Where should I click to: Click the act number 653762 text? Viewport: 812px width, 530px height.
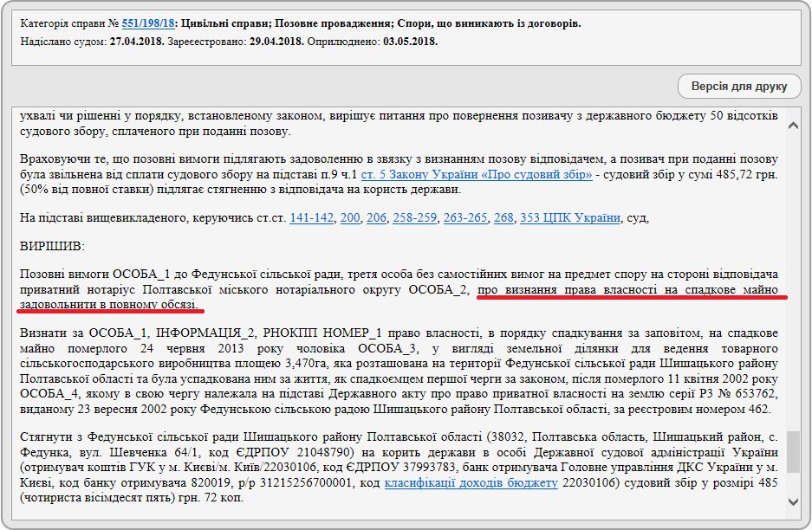757,394
